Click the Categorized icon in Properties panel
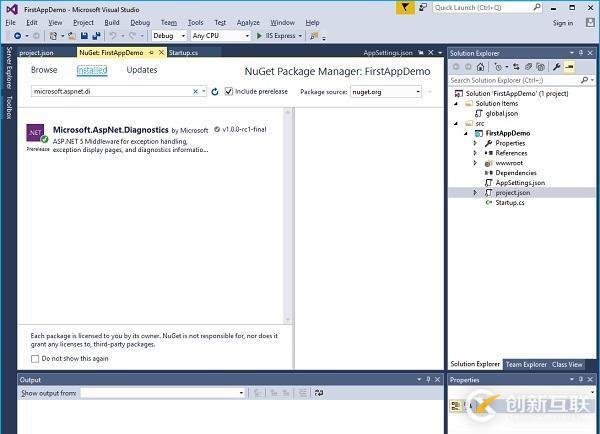This screenshot has width=600, height=434. [x=456, y=406]
